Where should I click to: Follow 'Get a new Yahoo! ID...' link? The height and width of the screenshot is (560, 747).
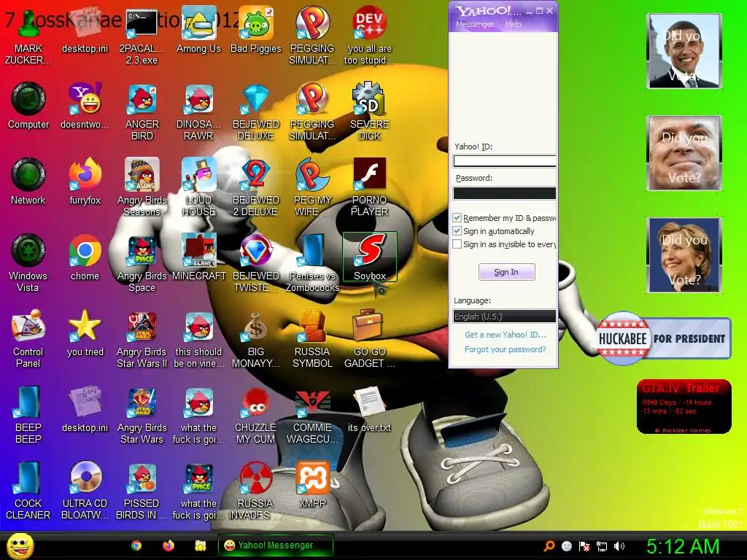coord(505,335)
